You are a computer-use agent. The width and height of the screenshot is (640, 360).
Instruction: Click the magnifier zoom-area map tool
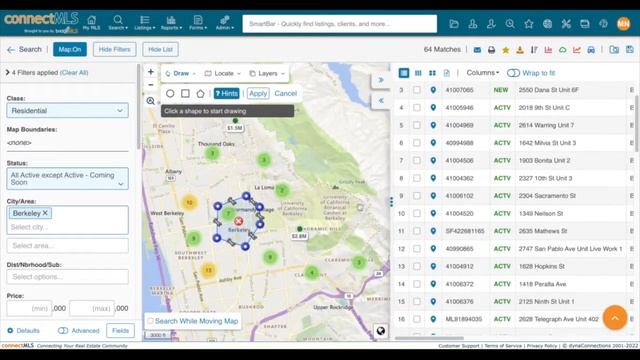tap(151, 101)
